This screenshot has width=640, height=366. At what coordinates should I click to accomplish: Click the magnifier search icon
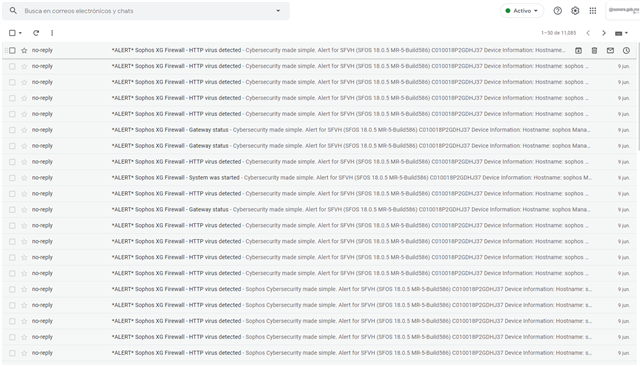coord(13,11)
